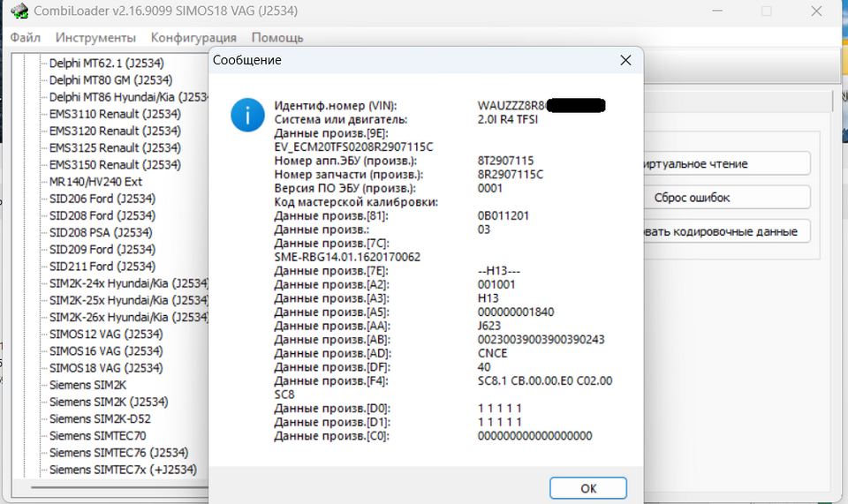Screen dimensions: 848x504
Task: Select SID209 Ford (J2534)
Action: pyautogui.click(x=102, y=250)
